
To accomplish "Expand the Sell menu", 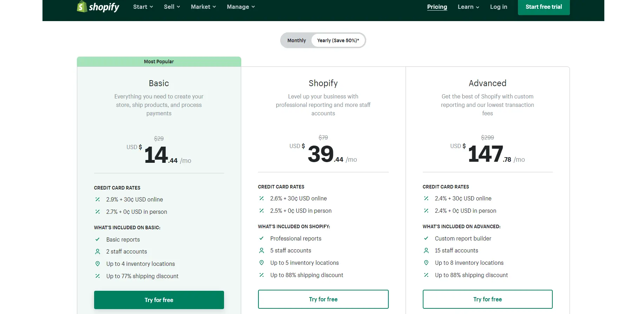I will pyautogui.click(x=172, y=7).
